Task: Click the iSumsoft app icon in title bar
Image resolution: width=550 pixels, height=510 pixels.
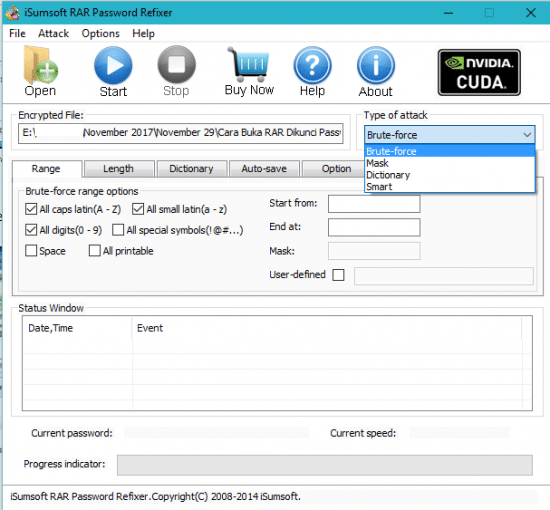Action: click(x=13, y=13)
